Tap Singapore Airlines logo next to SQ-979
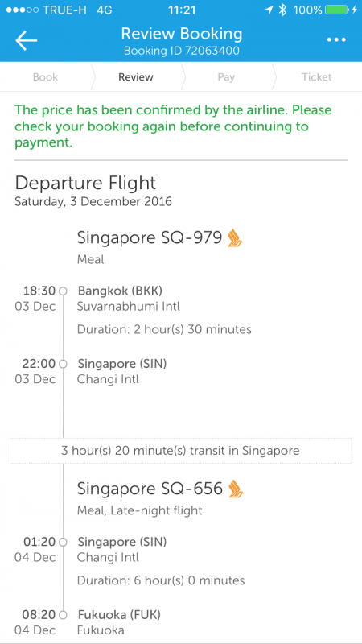Image resolution: width=362 pixels, height=644 pixels. click(x=235, y=237)
